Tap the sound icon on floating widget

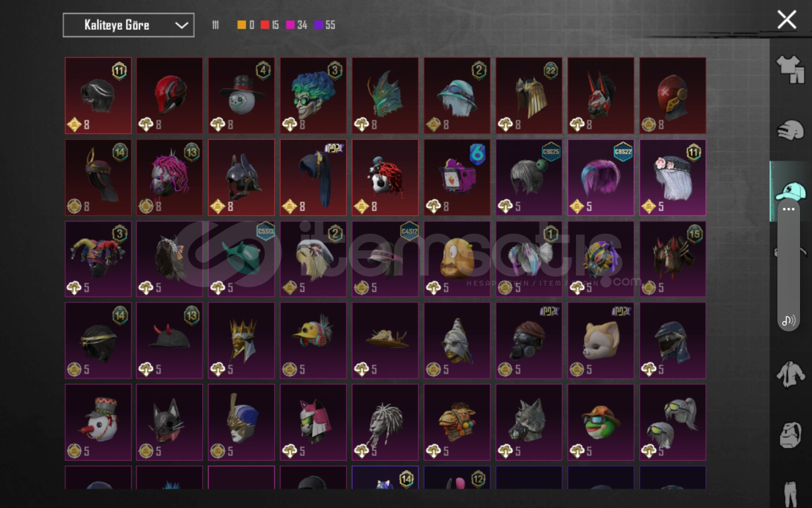coord(788,321)
